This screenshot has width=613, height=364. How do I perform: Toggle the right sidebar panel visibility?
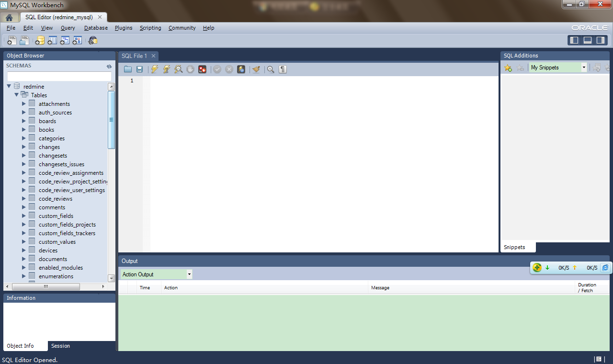[600, 40]
